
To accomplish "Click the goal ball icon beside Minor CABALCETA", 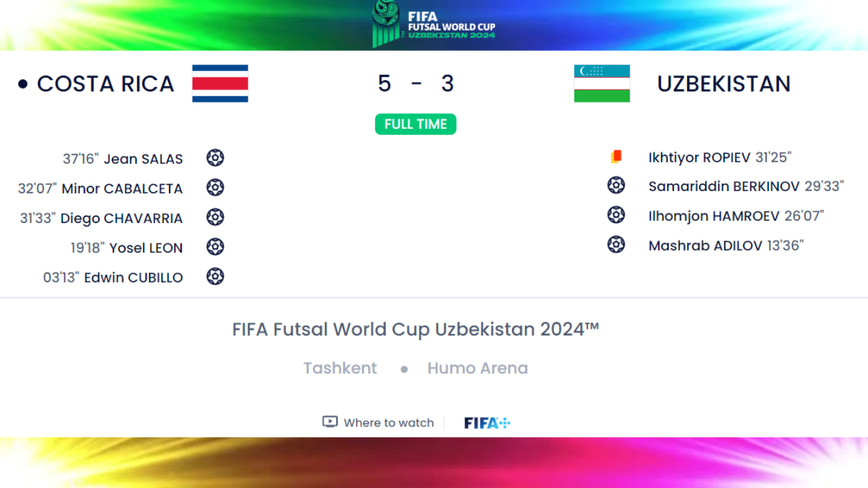I will point(215,187).
